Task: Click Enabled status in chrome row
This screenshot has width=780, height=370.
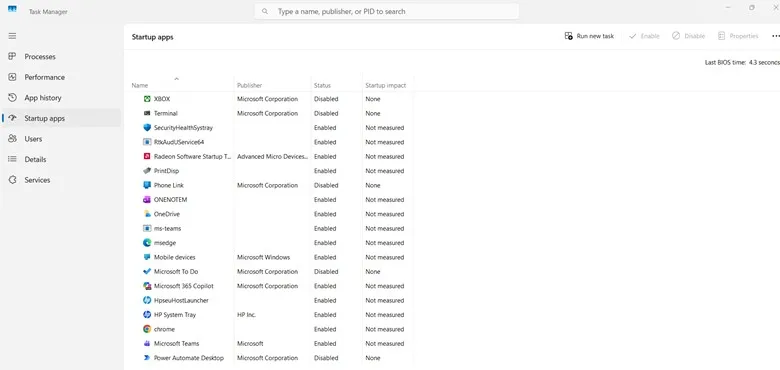Action: [325, 329]
